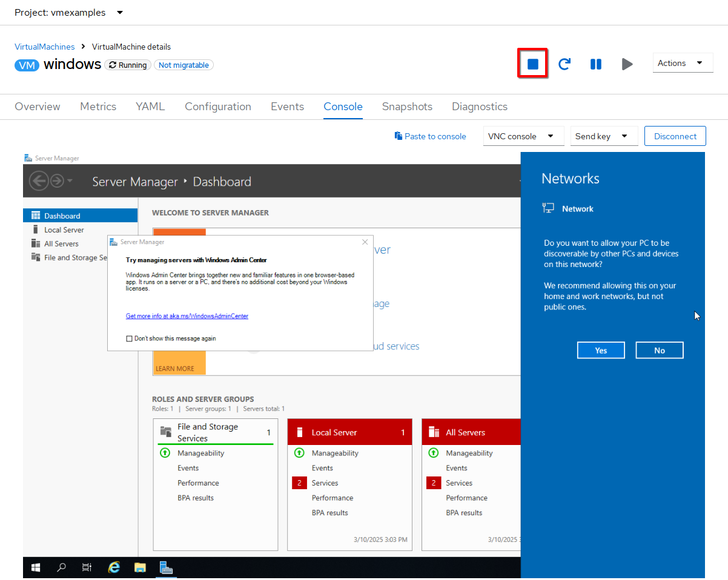Click All Servers services alert badge

click(x=433, y=483)
